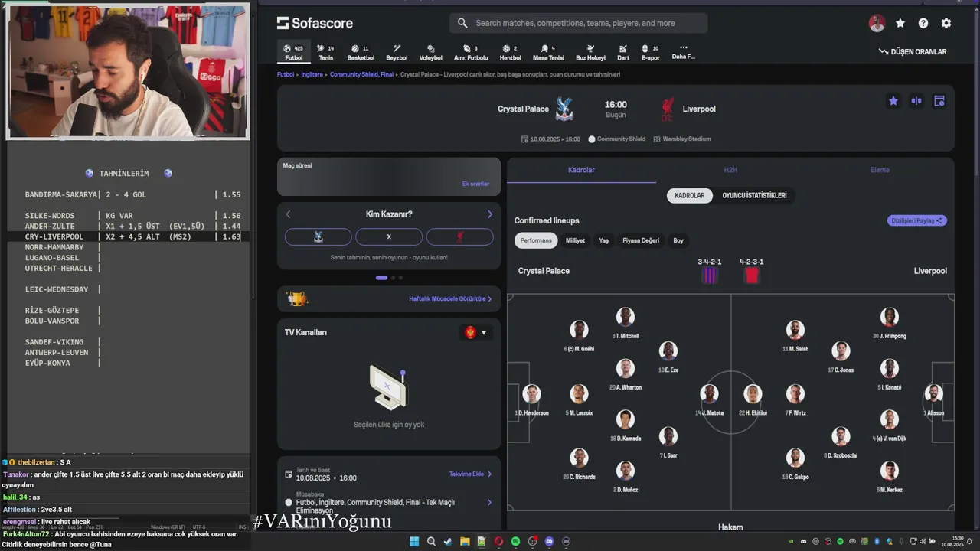Viewport: 980px width, 551px height.
Task: Open the Basketbol sport tab
Action: [361, 53]
